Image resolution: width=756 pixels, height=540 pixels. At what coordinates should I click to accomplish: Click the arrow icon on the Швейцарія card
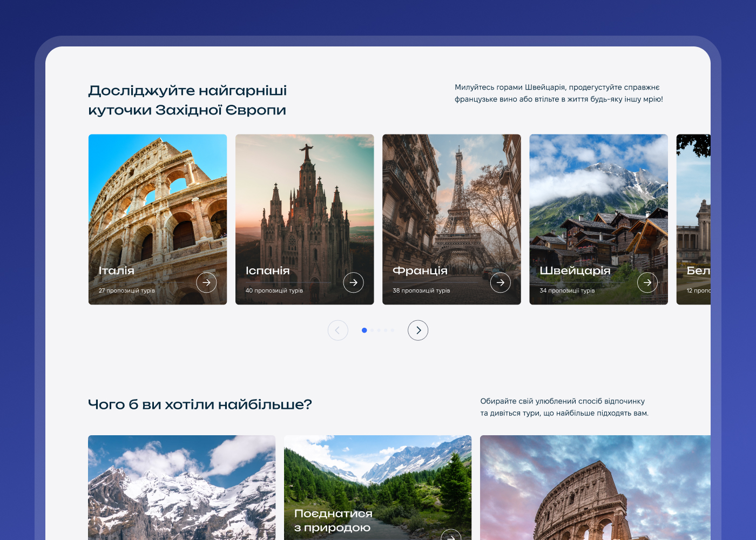647,282
